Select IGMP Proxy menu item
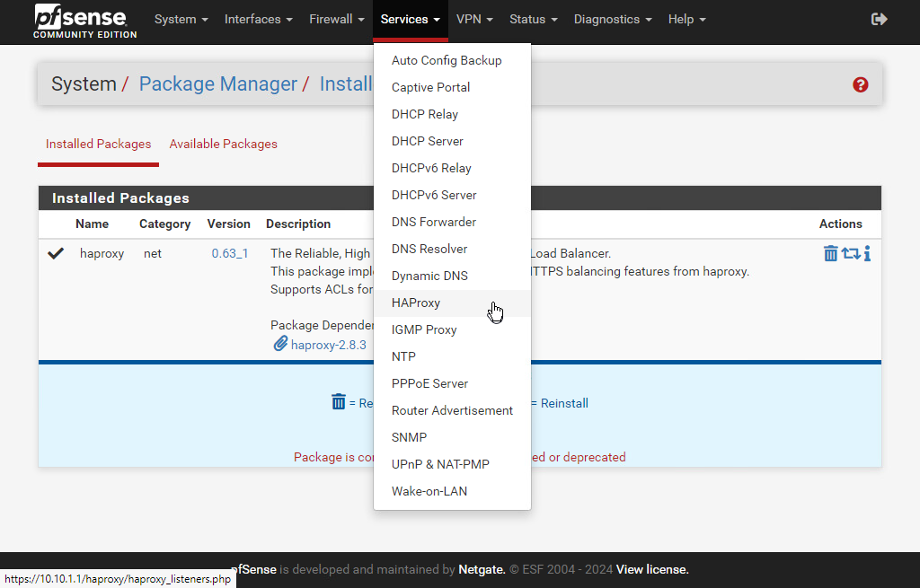The height and width of the screenshot is (588, 920). tap(452, 330)
